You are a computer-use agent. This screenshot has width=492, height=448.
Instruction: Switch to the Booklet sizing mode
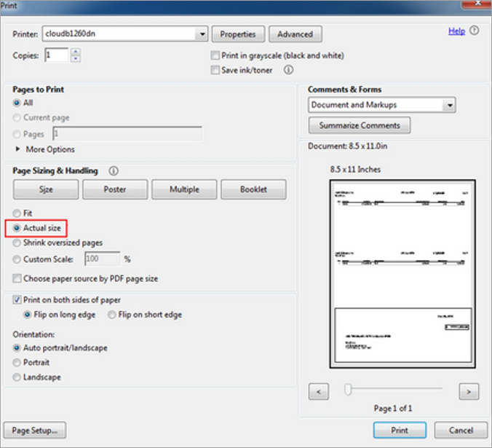point(253,189)
